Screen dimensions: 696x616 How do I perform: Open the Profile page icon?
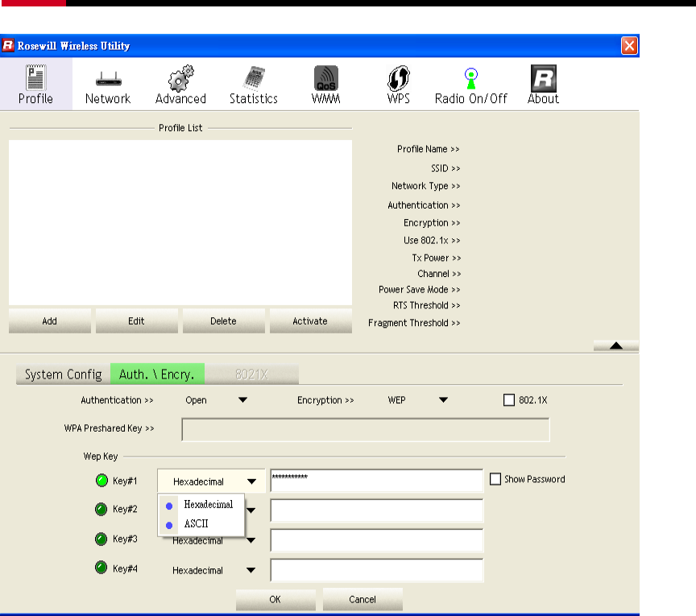(35, 78)
